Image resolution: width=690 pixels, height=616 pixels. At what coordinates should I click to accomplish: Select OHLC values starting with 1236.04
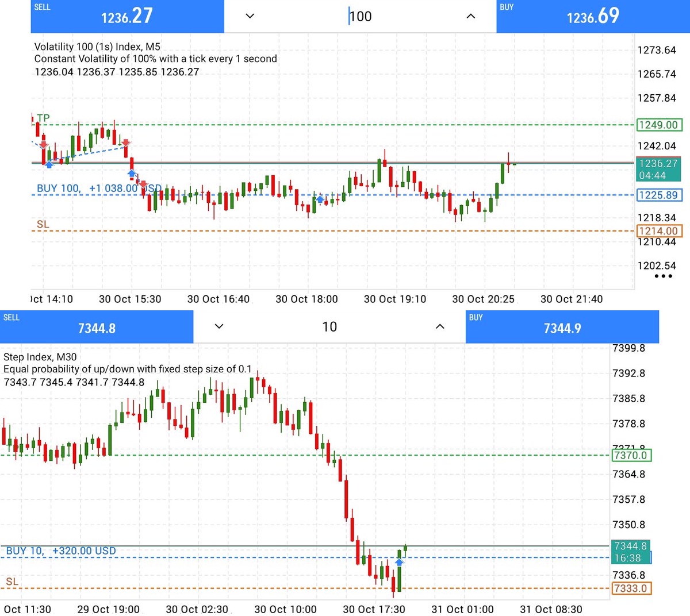(x=117, y=72)
